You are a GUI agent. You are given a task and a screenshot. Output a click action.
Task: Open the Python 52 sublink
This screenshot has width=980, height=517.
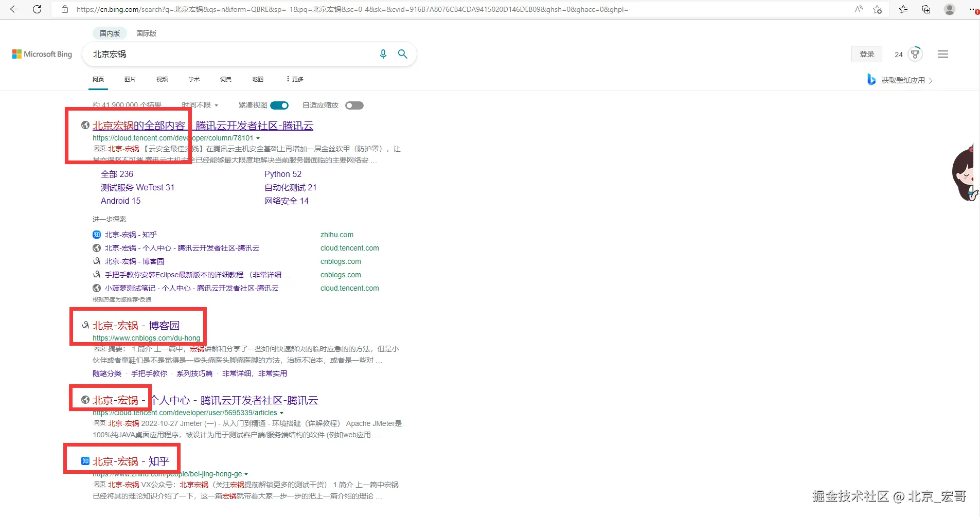pos(283,174)
